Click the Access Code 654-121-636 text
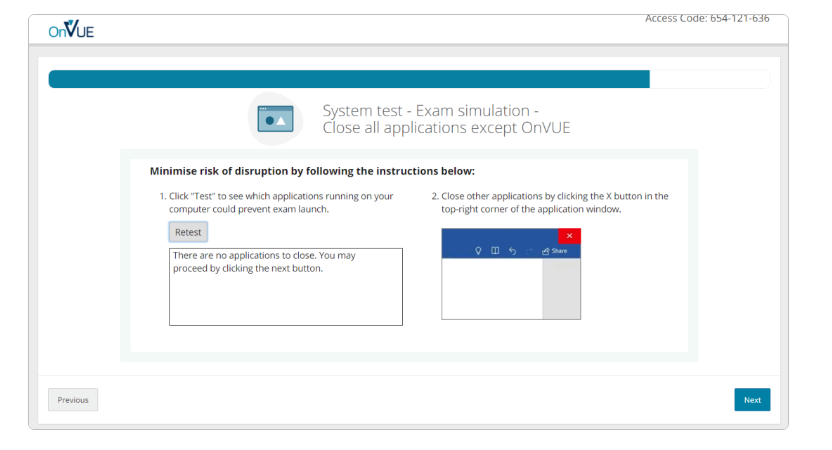This screenshot has width=832, height=450. tap(707, 19)
